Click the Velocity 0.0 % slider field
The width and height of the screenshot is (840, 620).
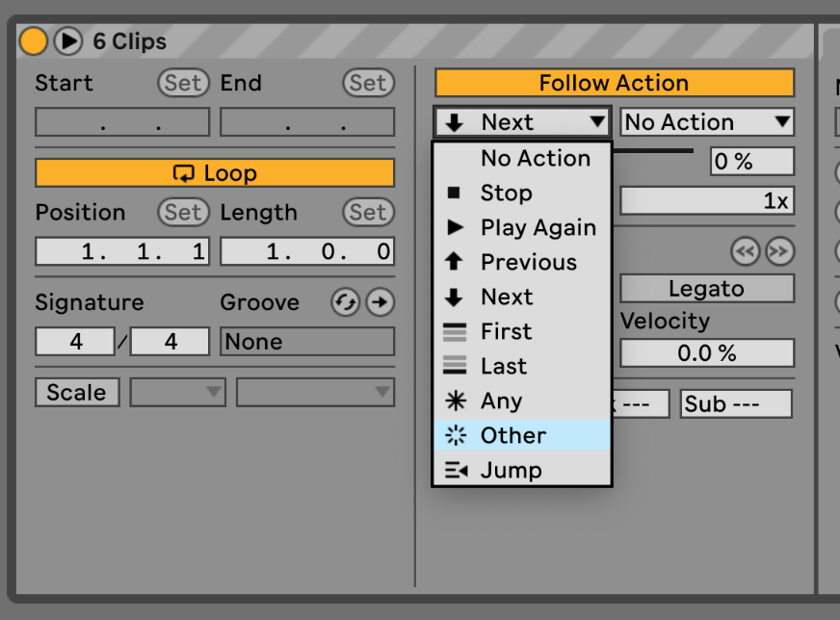click(707, 352)
